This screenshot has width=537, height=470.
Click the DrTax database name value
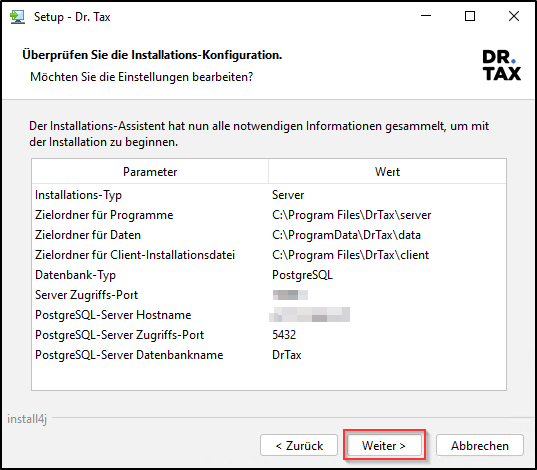pos(287,355)
